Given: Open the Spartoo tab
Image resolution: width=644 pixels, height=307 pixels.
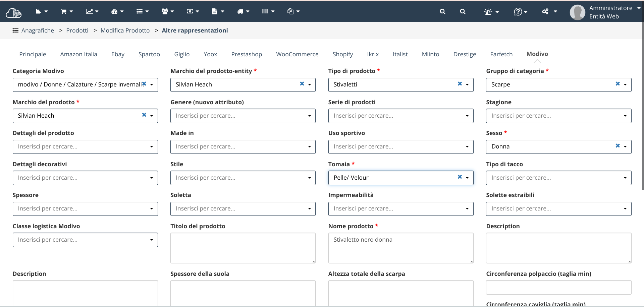Looking at the screenshot, I should point(149,54).
